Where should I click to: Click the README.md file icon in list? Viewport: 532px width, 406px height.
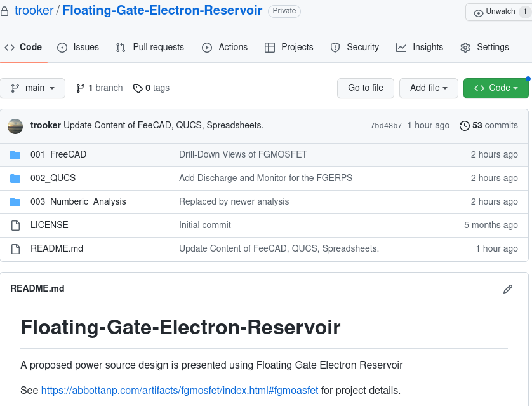(x=16, y=249)
